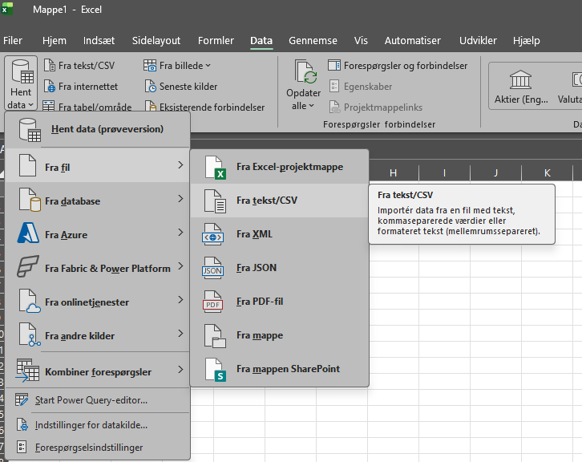Image resolution: width=582 pixels, height=462 pixels.
Task: Open Indstillinger for datakilde
Action: click(x=98, y=425)
